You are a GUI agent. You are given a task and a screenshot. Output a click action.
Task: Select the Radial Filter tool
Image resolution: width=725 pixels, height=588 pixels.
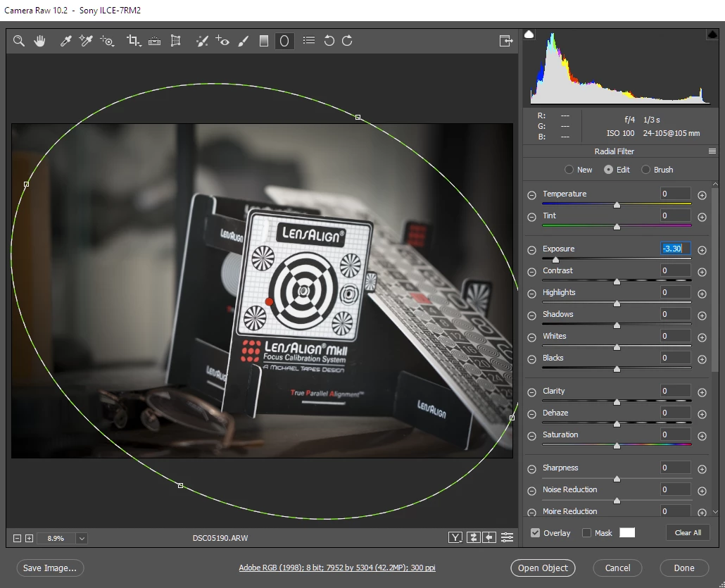[x=284, y=41]
